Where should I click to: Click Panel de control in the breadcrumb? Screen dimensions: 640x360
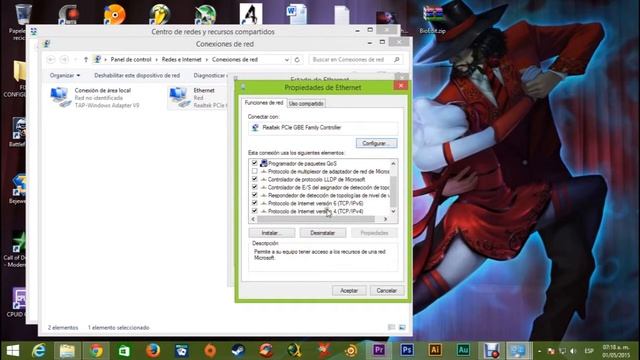(131, 60)
